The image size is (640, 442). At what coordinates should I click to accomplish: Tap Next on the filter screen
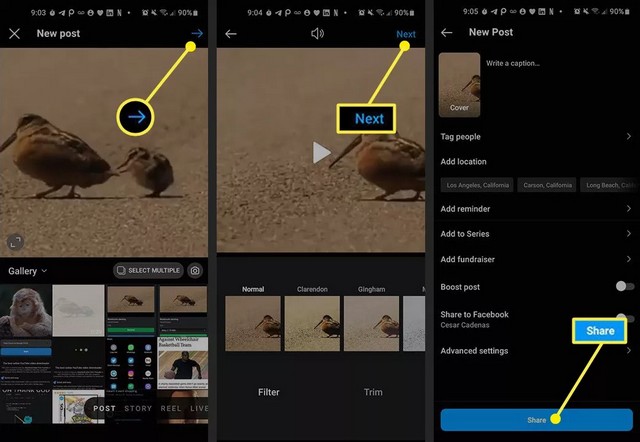(x=405, y=34)
